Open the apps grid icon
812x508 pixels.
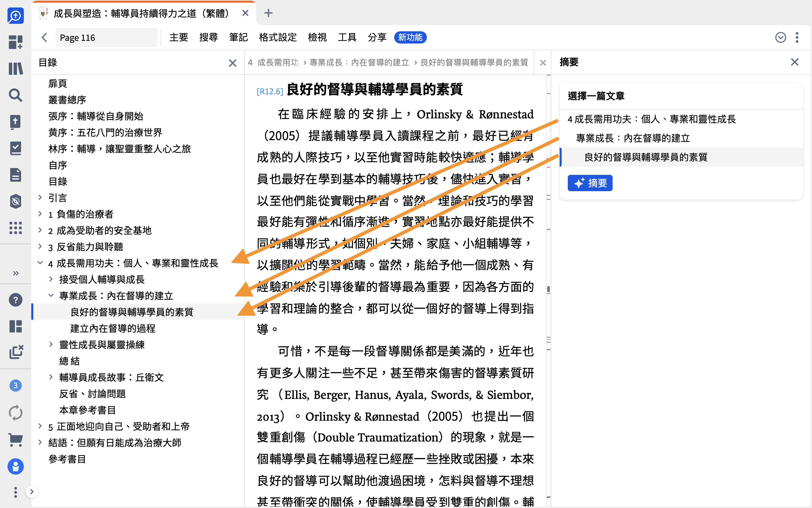[15, 228]
